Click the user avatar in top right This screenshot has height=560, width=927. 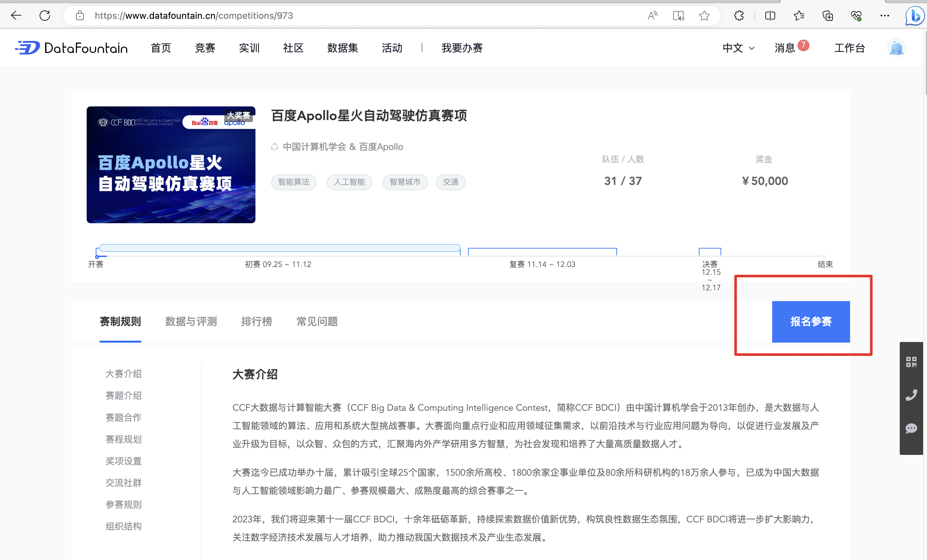point(896,48)
